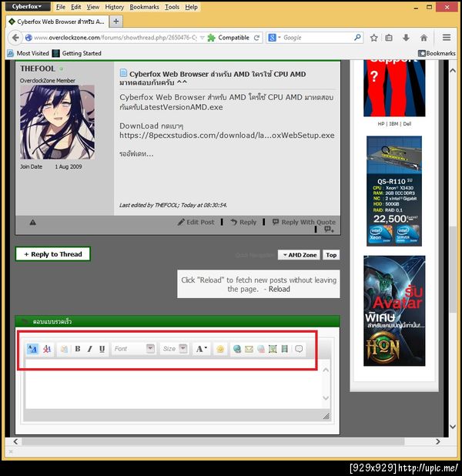The width and height of the screenshot is (462, 476).
Task: Click the insert link globe icon
Action: point(237,349)
